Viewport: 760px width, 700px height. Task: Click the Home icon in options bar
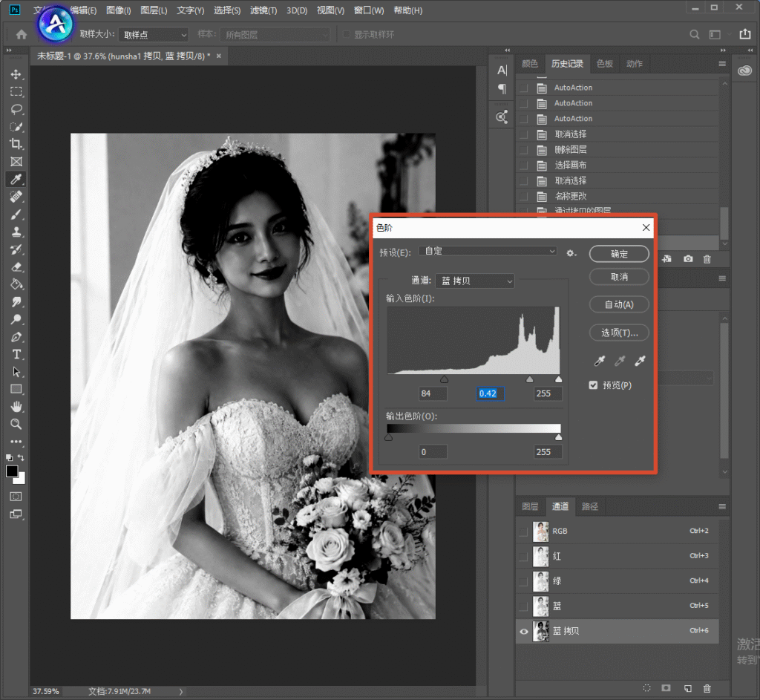(x=22, y=34)
